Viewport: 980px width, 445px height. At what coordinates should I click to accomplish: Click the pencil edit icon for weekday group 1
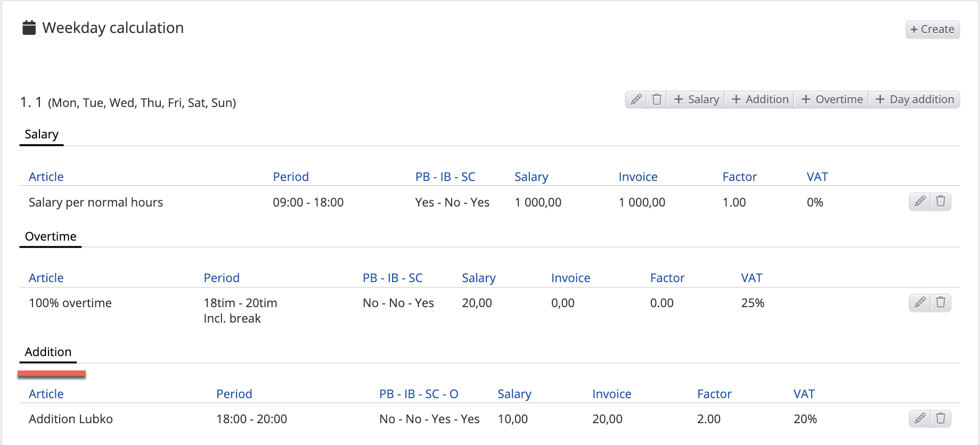point(636,100)
